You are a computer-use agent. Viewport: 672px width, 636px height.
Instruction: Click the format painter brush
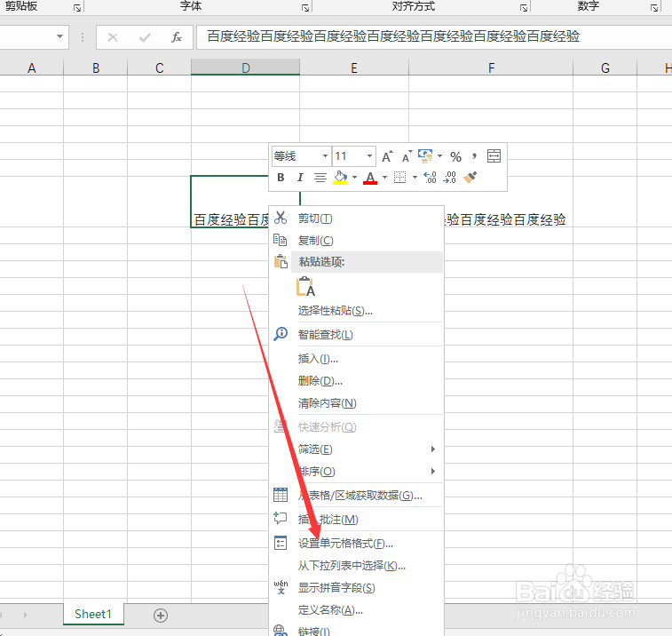click(470, 177)
